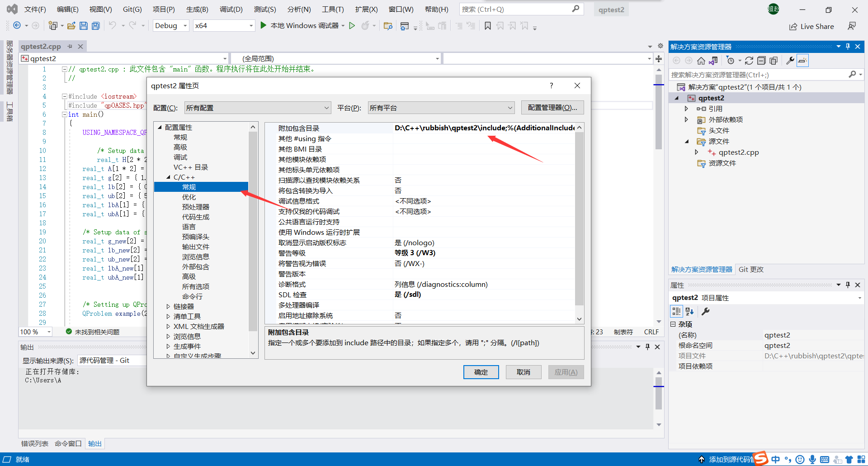Click Property Pages wrench icon in Properties panel
Viewport: 868px width, 466px height.
tap(706, 311)
